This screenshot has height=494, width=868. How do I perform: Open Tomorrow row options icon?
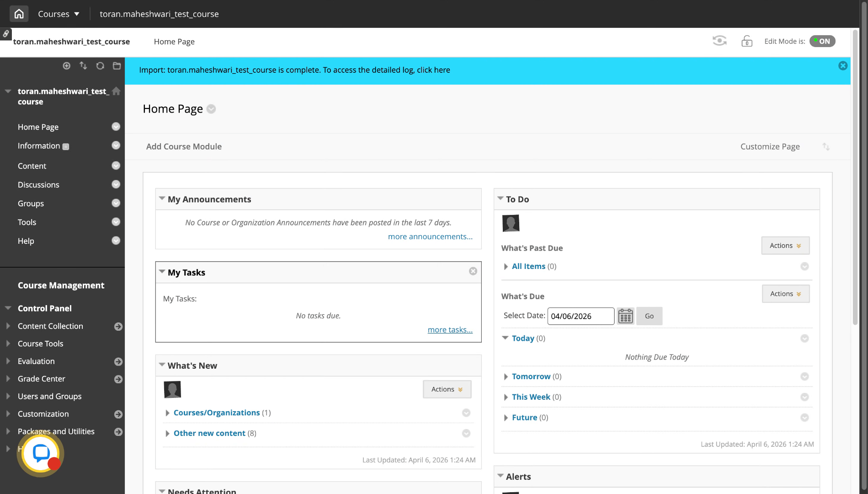[804, 376]
